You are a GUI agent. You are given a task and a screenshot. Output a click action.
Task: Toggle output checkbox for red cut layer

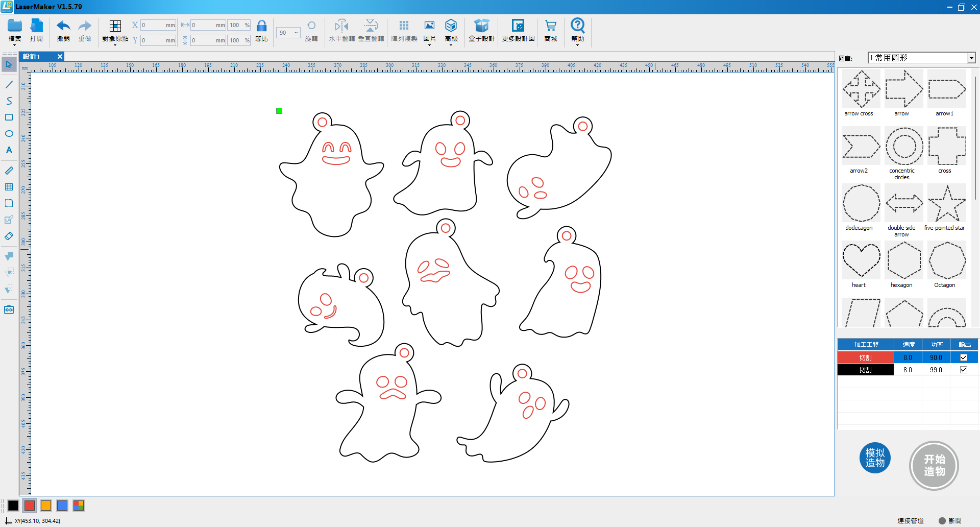(963, 357)
